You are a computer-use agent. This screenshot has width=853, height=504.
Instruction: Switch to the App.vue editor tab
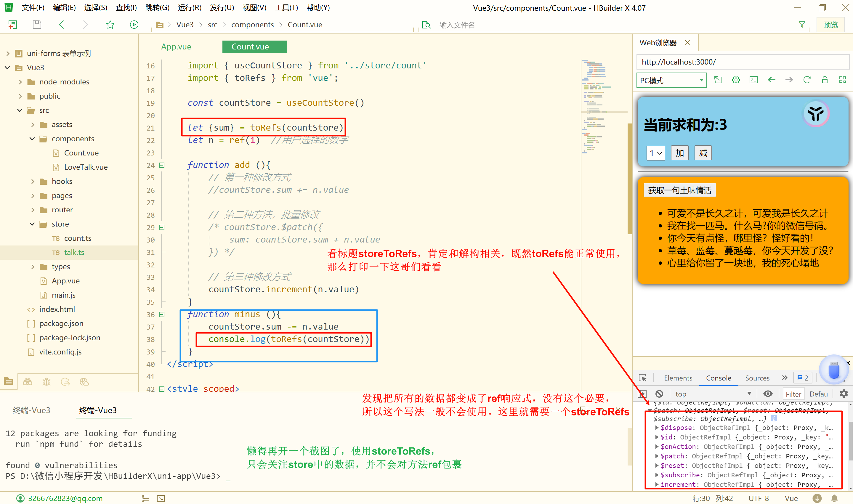coord(176,47)
